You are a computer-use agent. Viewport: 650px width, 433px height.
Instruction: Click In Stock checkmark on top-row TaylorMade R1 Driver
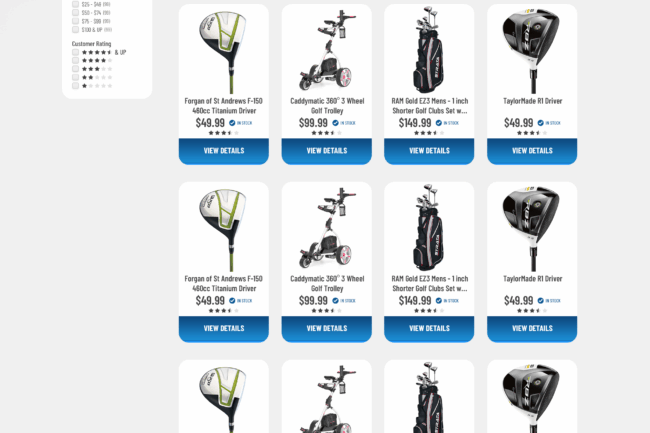tap(541, 123)
